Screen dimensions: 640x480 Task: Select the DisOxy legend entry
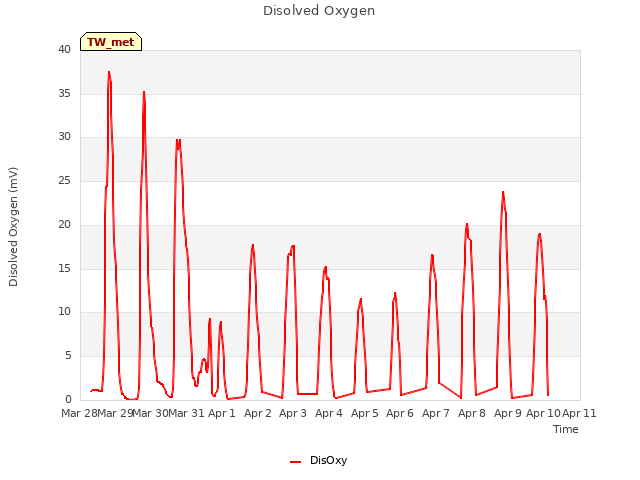[318, 460]
